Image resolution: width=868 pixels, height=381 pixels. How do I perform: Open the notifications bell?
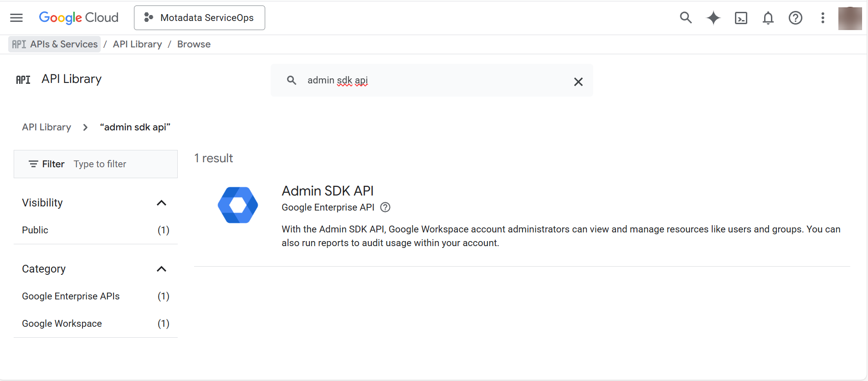click(x=768, y=18)
